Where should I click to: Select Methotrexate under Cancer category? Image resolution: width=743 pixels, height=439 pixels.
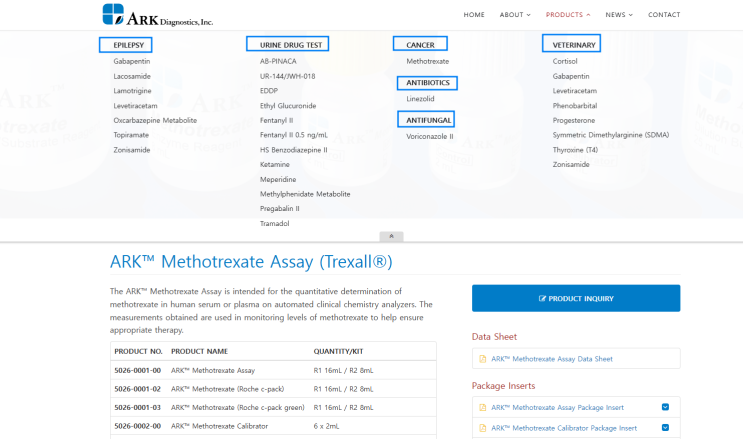pyautogui.click(x=427, y=61)
